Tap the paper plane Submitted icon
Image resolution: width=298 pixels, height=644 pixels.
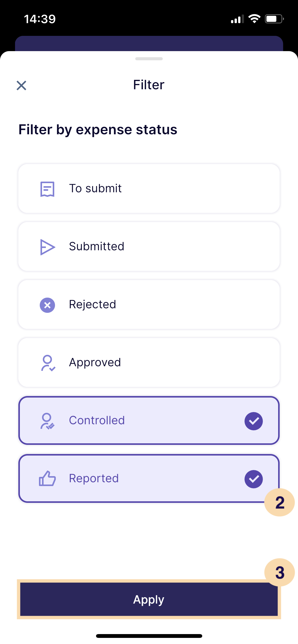click(x=48, y=247)
